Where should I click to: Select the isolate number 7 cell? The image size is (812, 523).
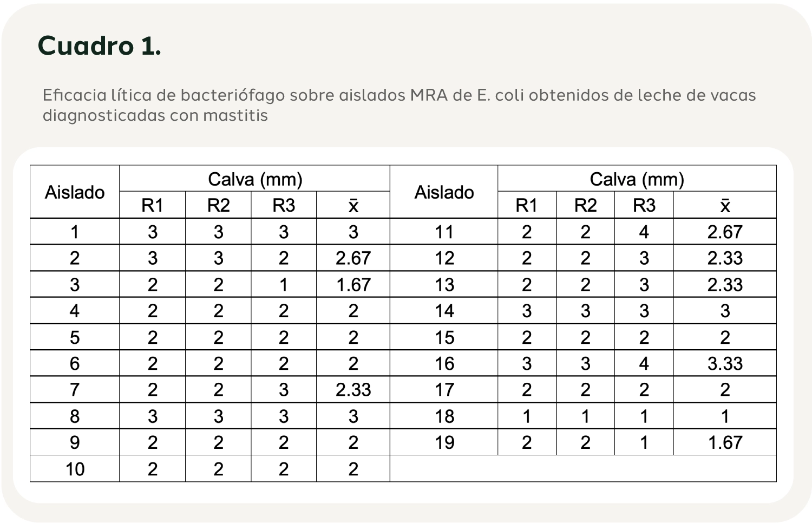click(x=75, y=390)
